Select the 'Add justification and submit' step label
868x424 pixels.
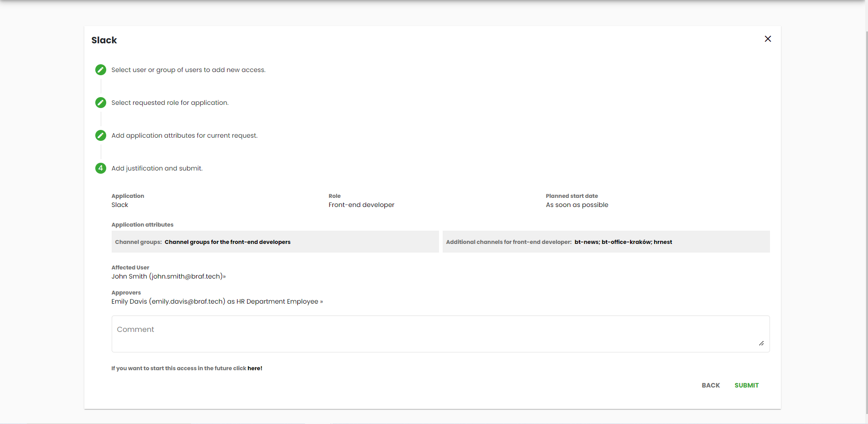coord(157,168)
